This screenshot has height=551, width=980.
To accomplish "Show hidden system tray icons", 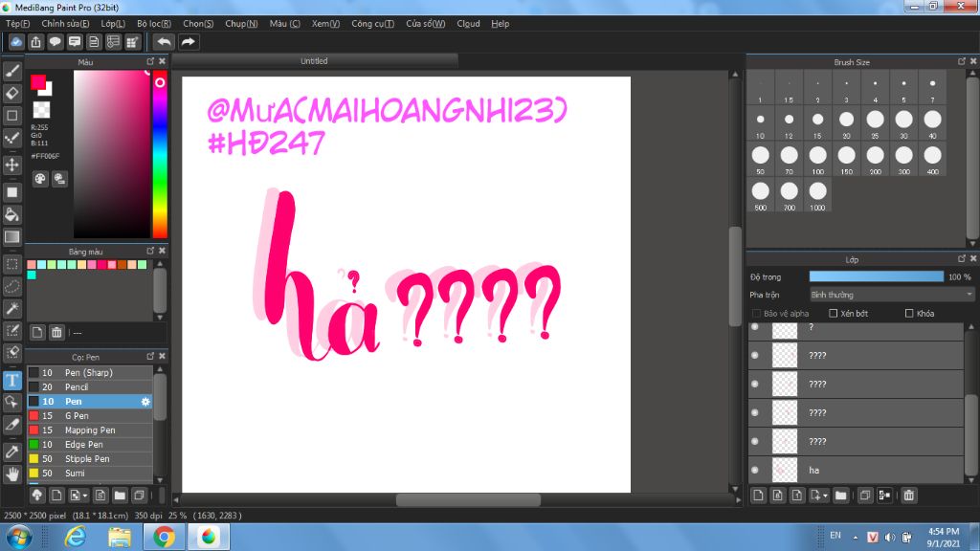I will pos(855,538).
